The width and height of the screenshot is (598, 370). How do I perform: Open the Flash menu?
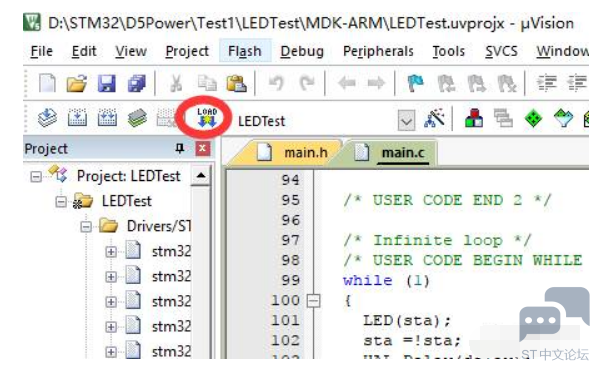pos(245,51)
